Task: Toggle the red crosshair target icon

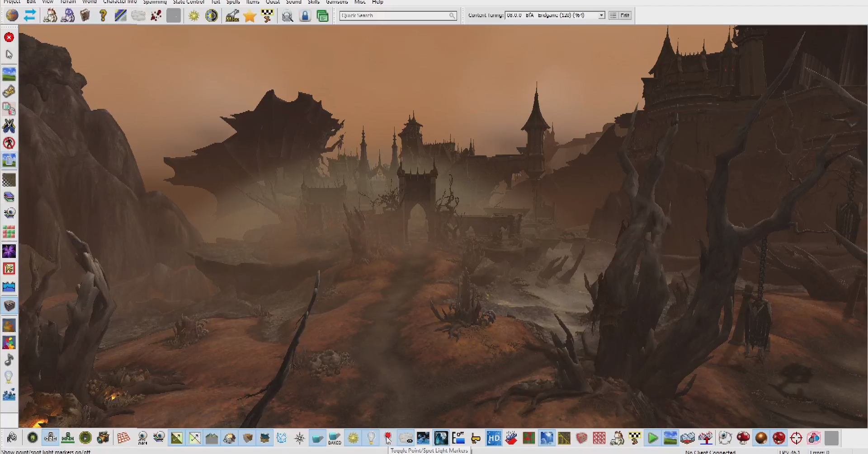Action: [x=796, y=438]
